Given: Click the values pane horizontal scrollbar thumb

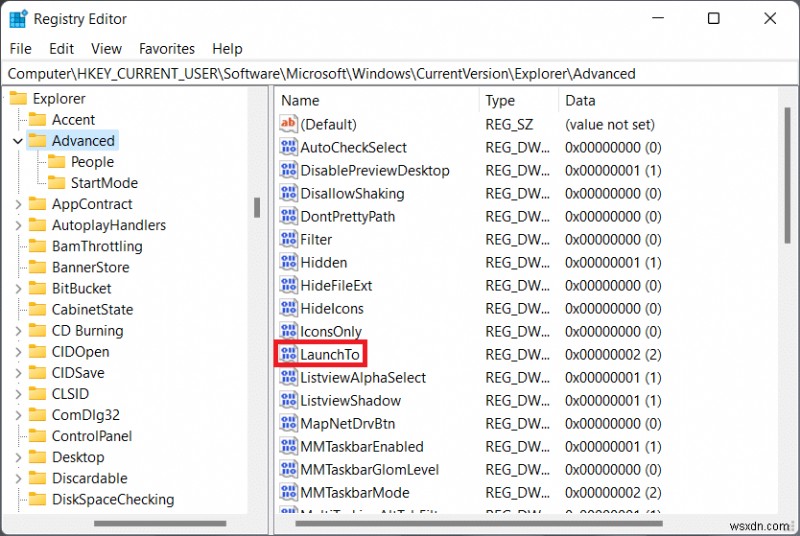Looking at the screenshot, I should tap(479, 523).
